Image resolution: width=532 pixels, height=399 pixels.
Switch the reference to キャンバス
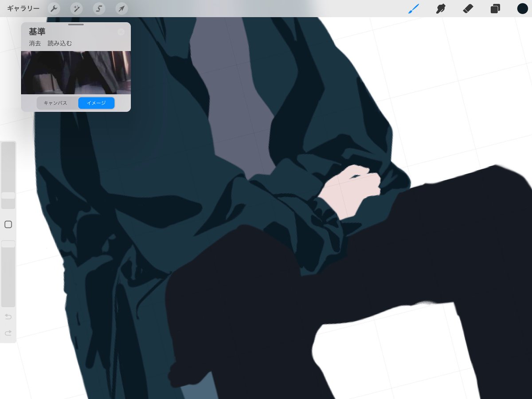coord(55,103)
